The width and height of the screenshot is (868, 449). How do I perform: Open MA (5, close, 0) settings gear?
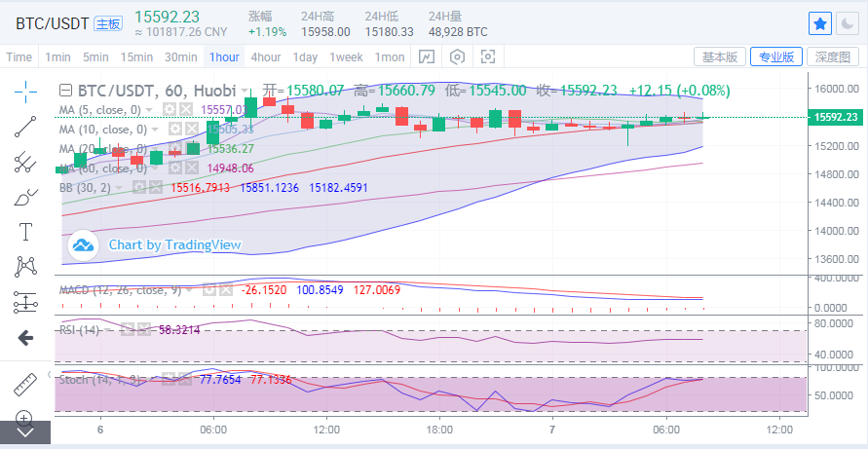click(169, 110)
